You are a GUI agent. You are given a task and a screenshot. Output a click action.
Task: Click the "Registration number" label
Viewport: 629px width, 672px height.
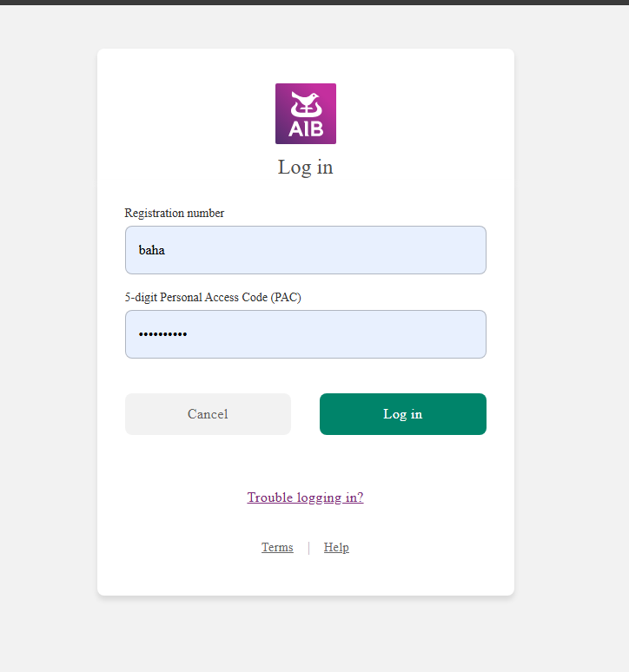coord(174,213)
